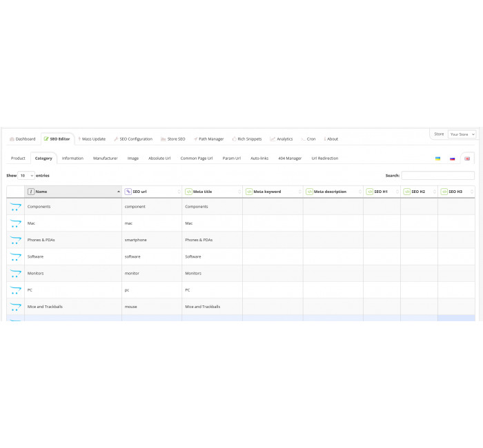This screenshot has width=483, height=448.
Task: Click the 'mac' SEO url cell
Action: point(152,223)
